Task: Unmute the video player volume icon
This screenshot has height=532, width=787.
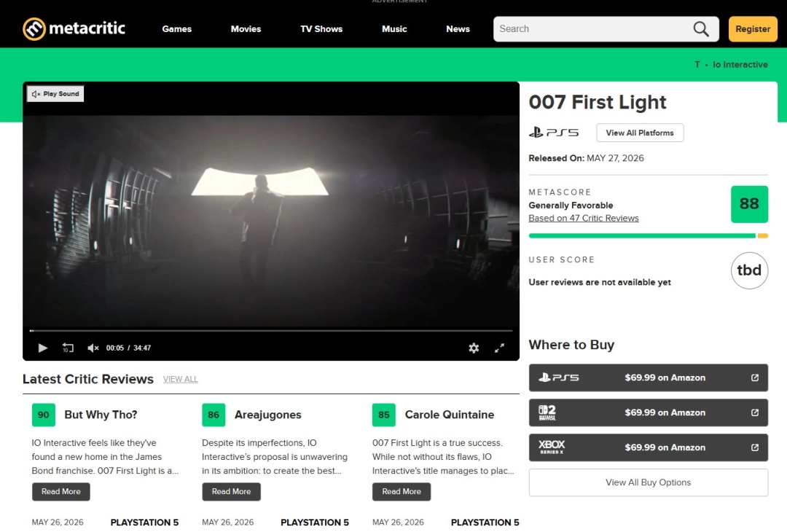Action: (x=93, y=348)
